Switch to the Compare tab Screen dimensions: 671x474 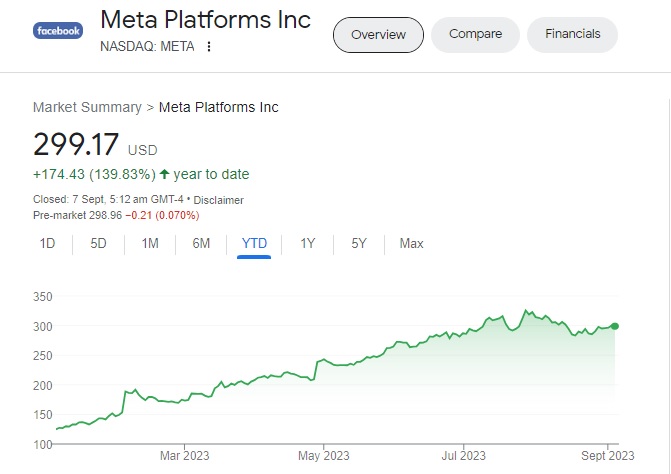click(475, 34)
